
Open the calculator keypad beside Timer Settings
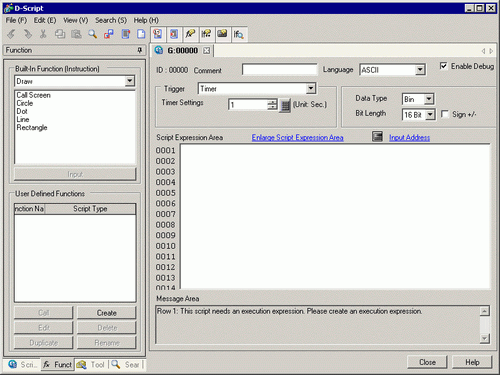pyautogui.click(x=285, y=105)
